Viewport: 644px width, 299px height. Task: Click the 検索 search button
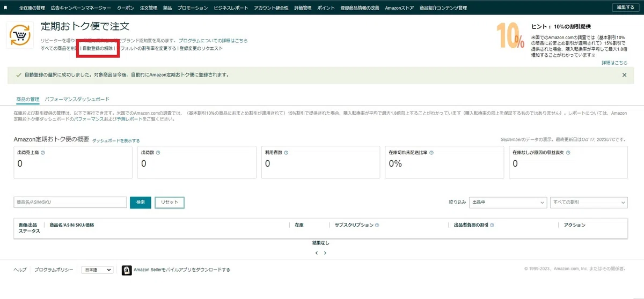(x=141, y=202)
